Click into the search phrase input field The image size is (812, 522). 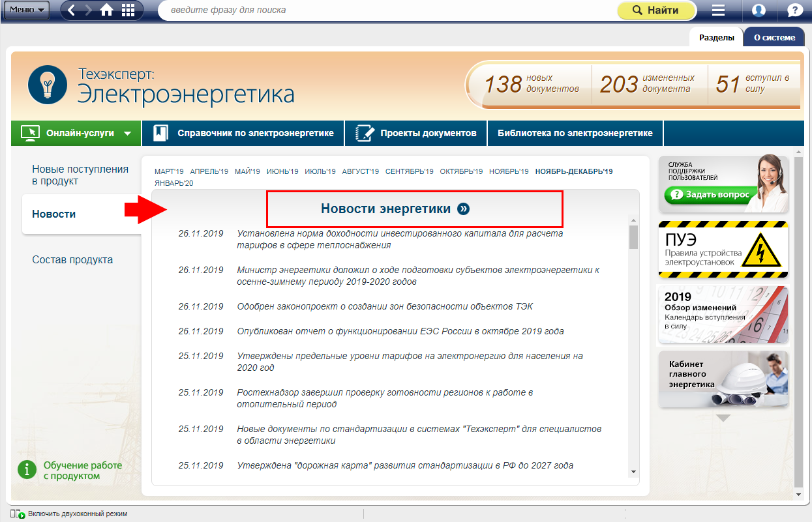(385, 10)
